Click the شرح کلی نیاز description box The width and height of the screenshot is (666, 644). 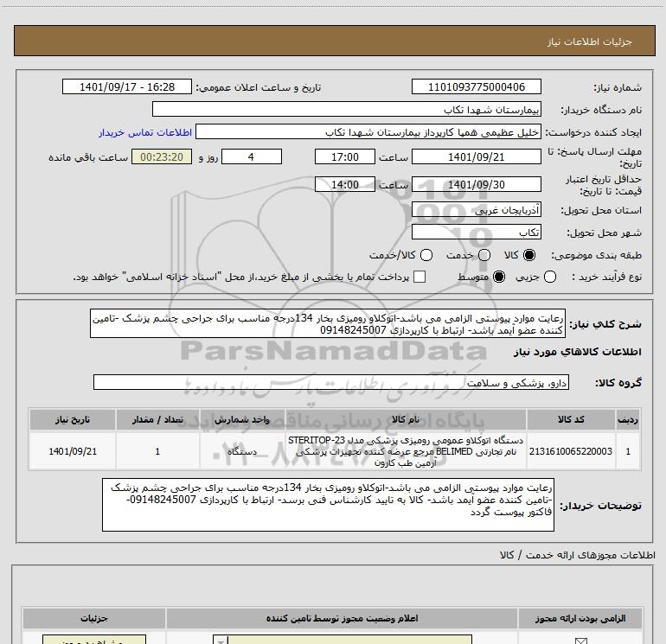(x=328, y=324)
